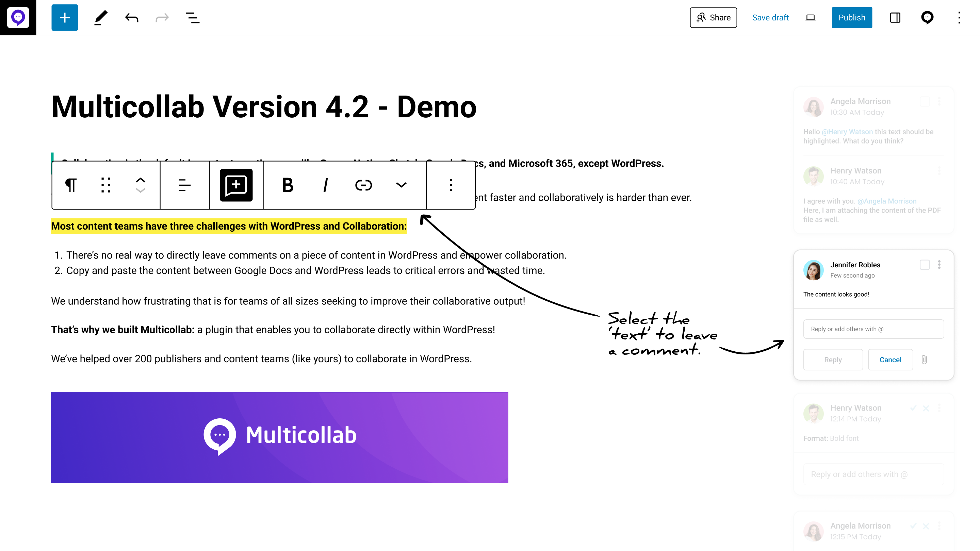Open more block options with three-dot menu

click(x=450, y=185)
